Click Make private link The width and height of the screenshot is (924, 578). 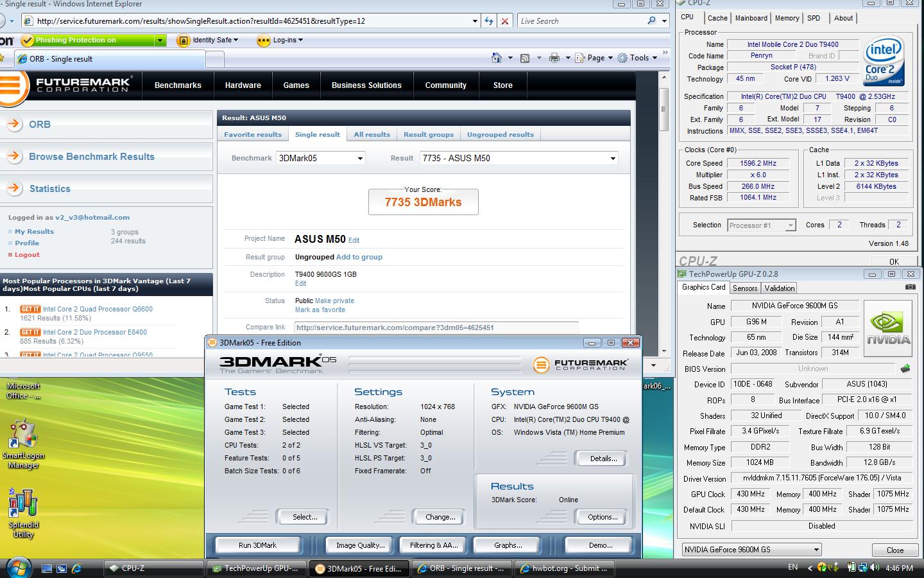pyautogui.click(x=334, y=301)
